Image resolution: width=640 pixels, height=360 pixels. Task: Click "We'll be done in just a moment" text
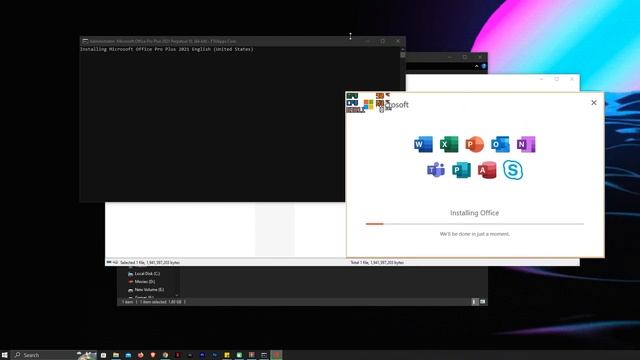click(475, 234)
